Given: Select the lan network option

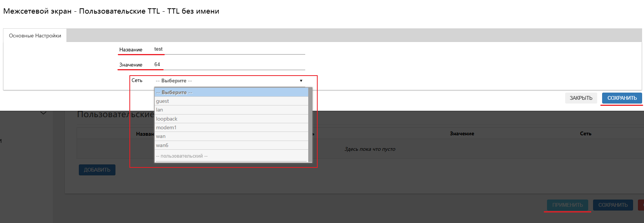Looking at the screenshot, I should (231, 110).
